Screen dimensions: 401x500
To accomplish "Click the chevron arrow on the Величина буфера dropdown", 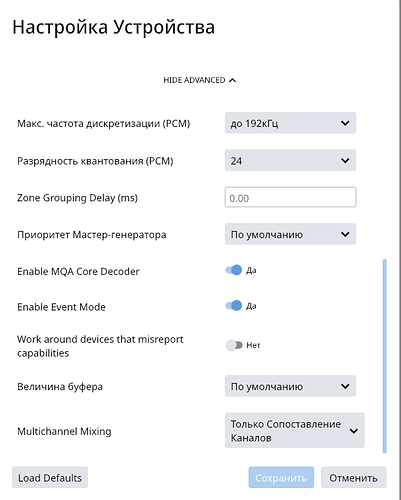I will pyautogui.click(x=345, y=386).
